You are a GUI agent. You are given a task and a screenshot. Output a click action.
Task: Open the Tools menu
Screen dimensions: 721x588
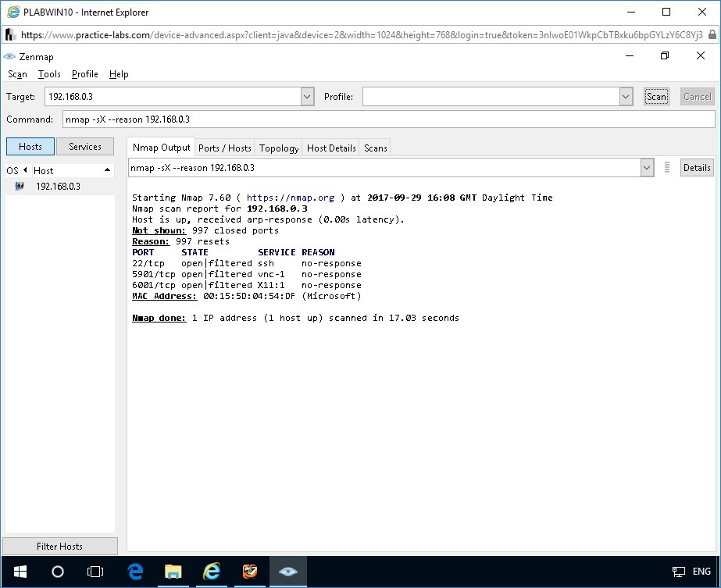[49, 74]
